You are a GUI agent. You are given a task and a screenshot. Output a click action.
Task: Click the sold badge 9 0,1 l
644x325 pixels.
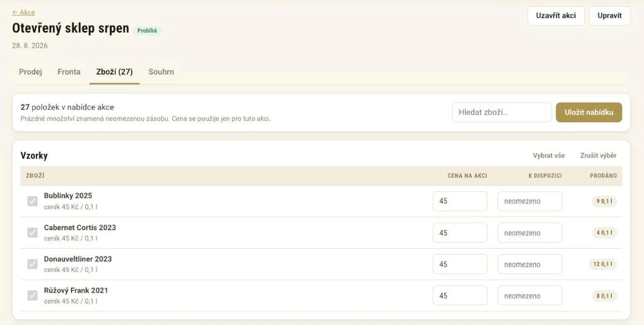coord(604,202)
